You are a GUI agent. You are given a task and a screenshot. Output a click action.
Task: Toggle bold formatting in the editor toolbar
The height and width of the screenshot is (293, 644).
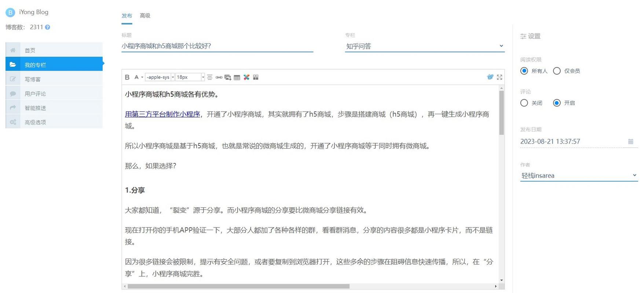point(127,77)
